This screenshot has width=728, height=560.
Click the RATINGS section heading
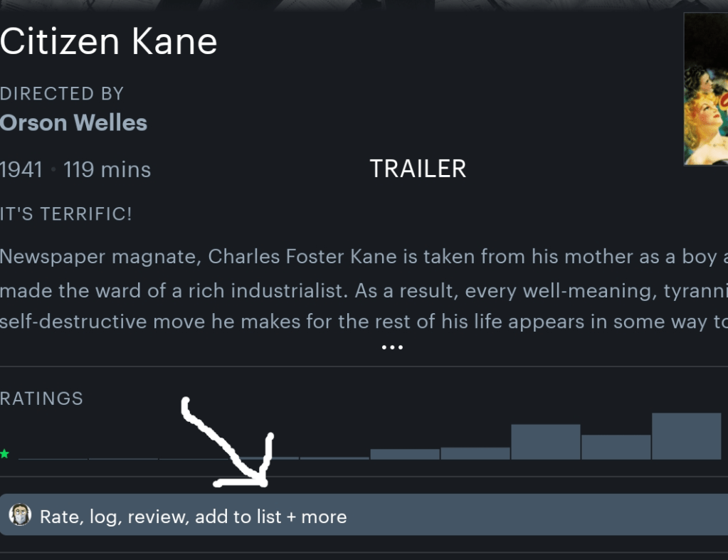tap(41, 398)
